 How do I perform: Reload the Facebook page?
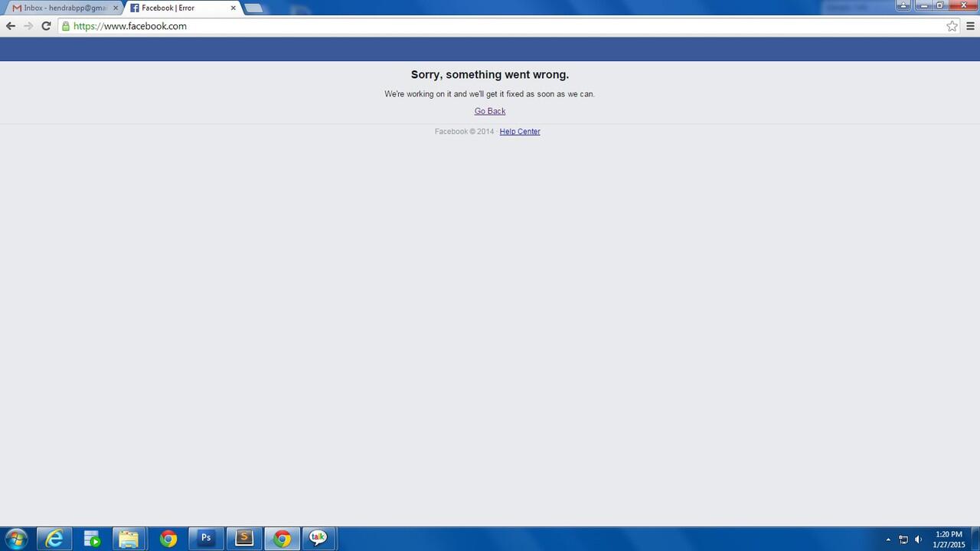pyautogui.click(x=46, y=26)
